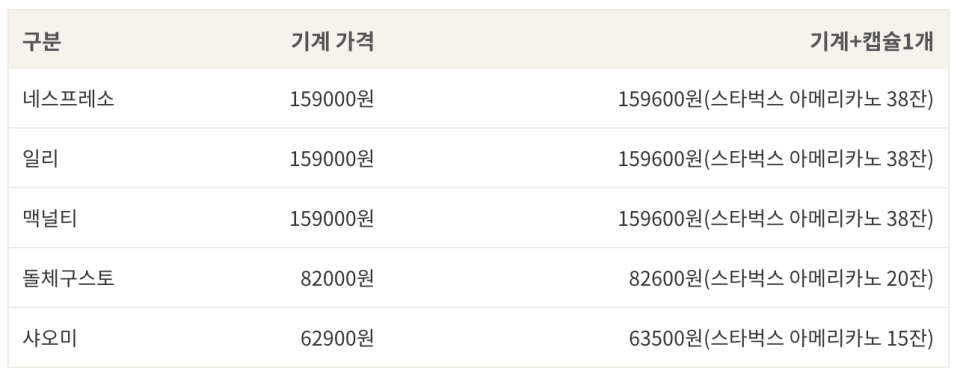The width and height of the screenshot is (966, 383).
Task: Click the 샤오미 table row
Action: 478,338
